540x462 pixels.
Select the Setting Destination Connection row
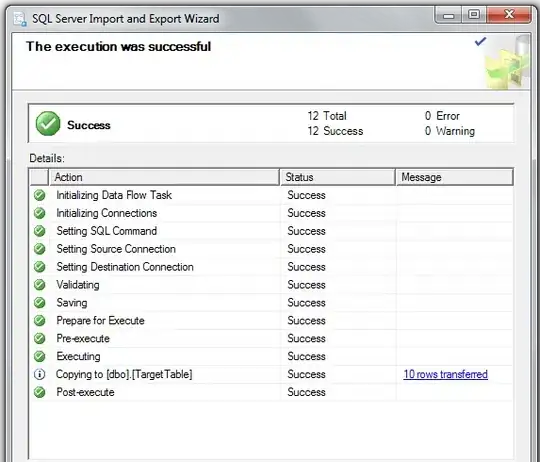pos(271,267)
